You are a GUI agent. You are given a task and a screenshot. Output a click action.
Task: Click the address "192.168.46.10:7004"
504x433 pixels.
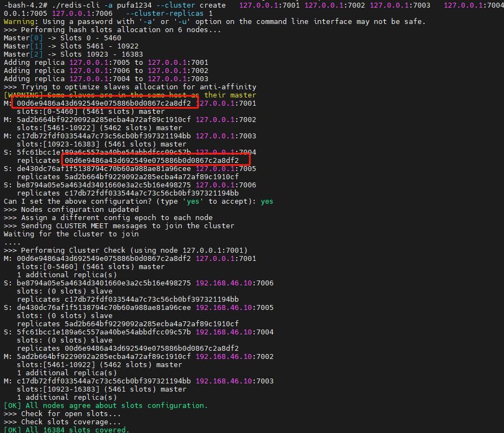tap(235, 332)
